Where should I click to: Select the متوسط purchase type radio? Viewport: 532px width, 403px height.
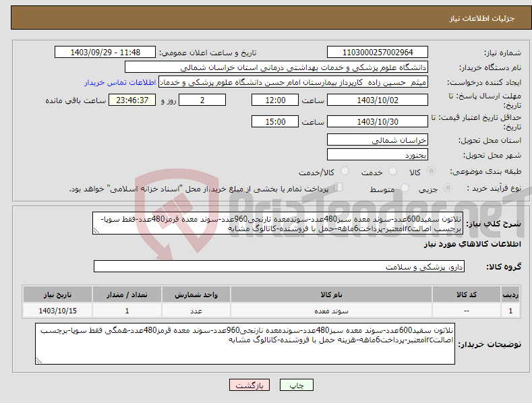tap(405, 188)
